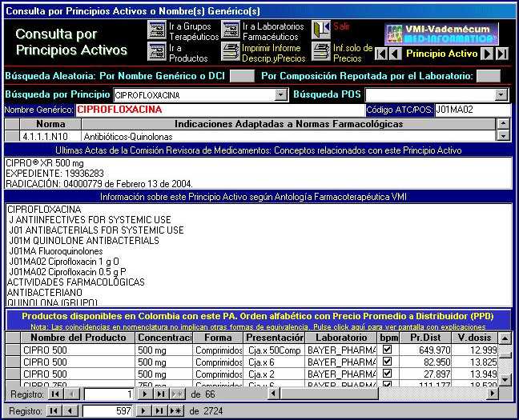Click Forma column header

click(x=218, y=338)
